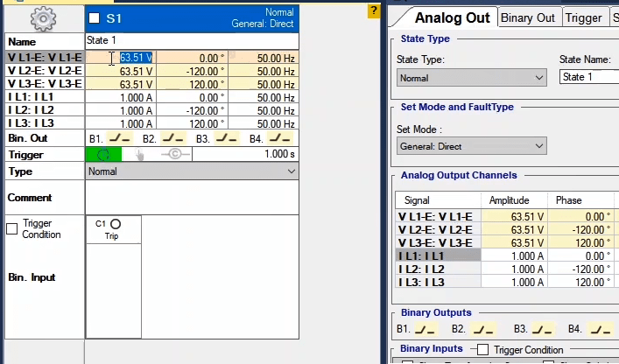Select the green time trigger icon

point(103,154)
